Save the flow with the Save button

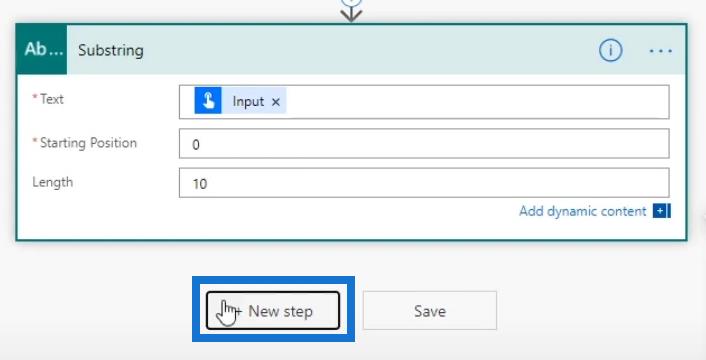430,310
